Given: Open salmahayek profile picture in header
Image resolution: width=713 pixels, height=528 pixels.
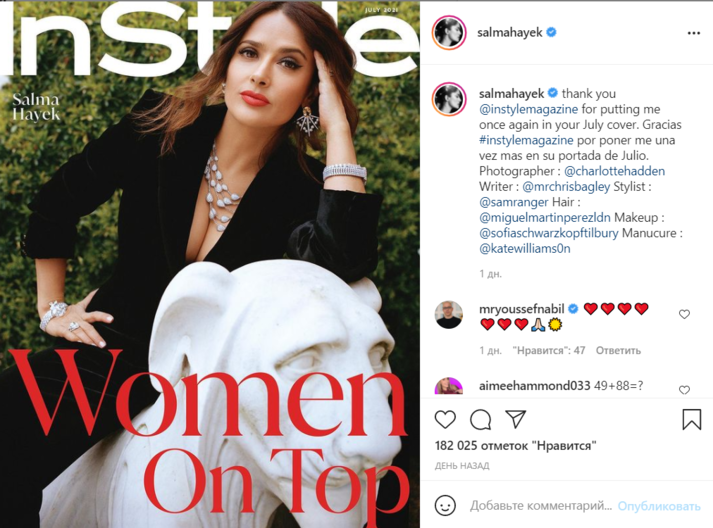Looking at the screenshot, I should pos(449,33).
